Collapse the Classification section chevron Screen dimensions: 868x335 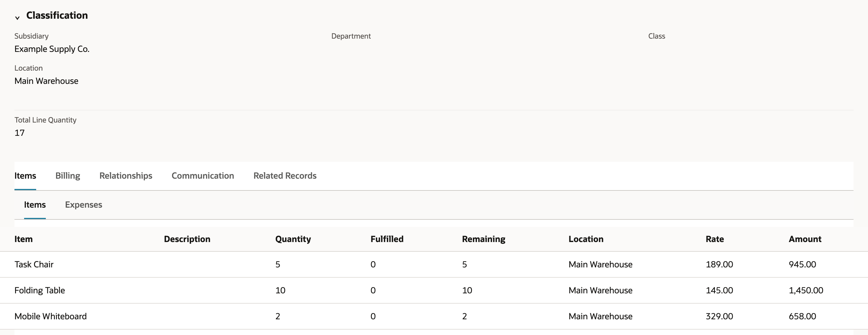pyautogui.click(x=17, y=18)
